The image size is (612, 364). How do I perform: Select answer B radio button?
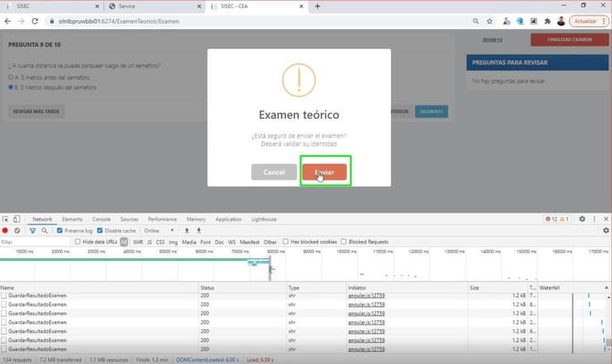(11, 87)
